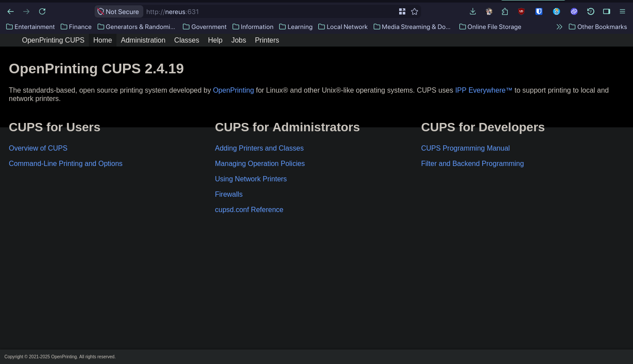This screenshot has height=364, width=633.
Task: Follow the IPP Everywhere™ link
Action: coord(484,90)
